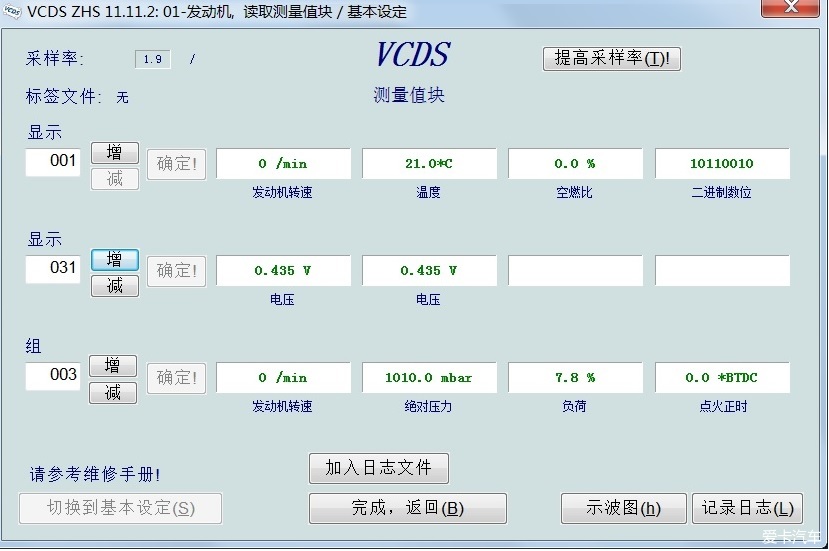Open 示波图(h) graph button
This screenshot has height=551, width=829.
[623, 508]
